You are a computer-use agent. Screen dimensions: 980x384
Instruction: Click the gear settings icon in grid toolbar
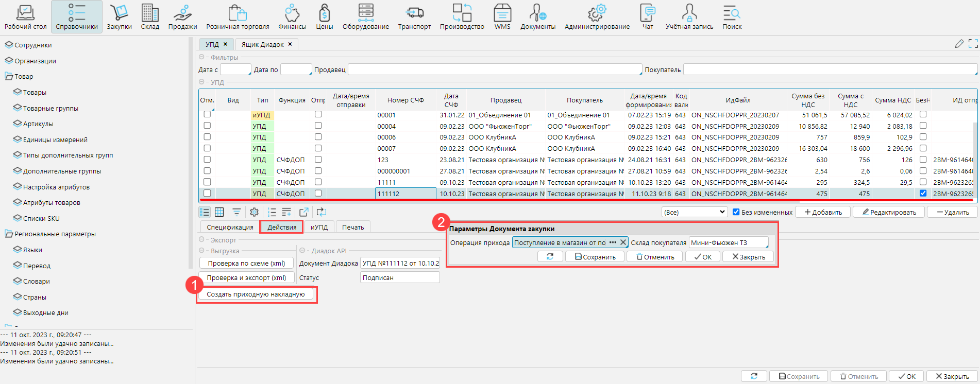[x=254, y=212]
